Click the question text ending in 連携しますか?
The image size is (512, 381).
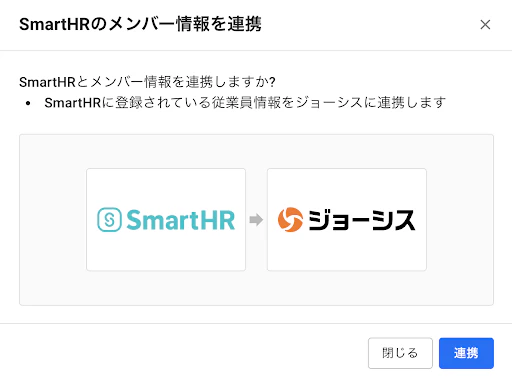pyautogui.click(x=147, y=82)
